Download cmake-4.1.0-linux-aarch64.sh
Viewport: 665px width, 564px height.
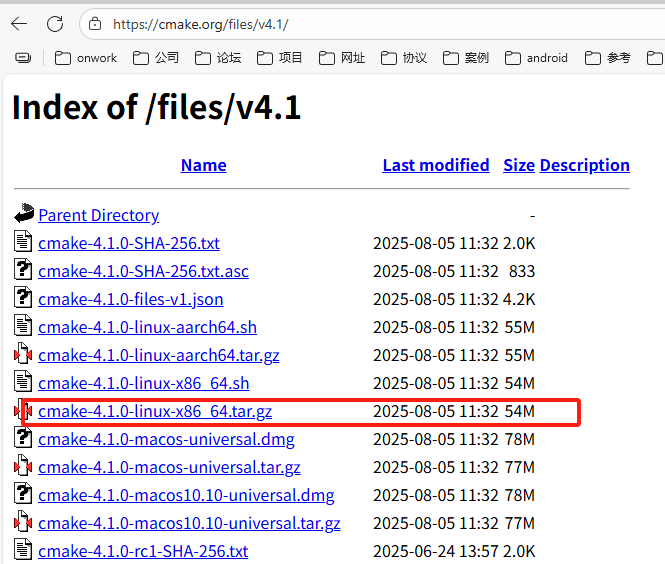coord(147,327)
